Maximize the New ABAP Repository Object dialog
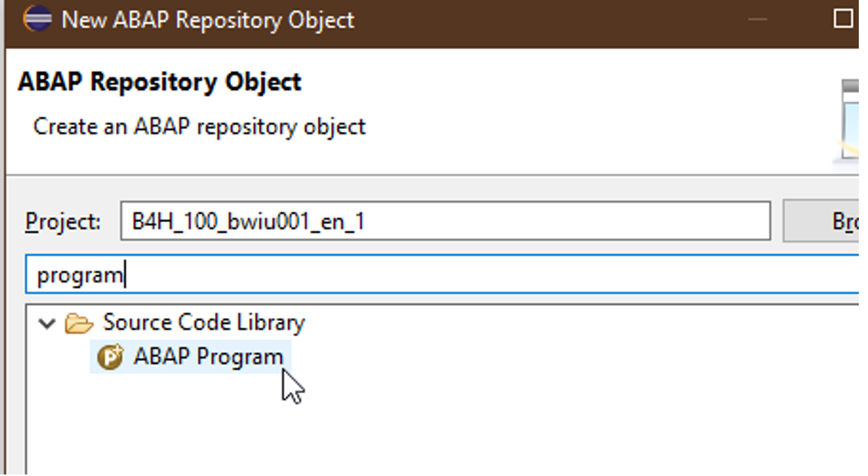This screenshot has width=868, height=476. tap(843, 19)
